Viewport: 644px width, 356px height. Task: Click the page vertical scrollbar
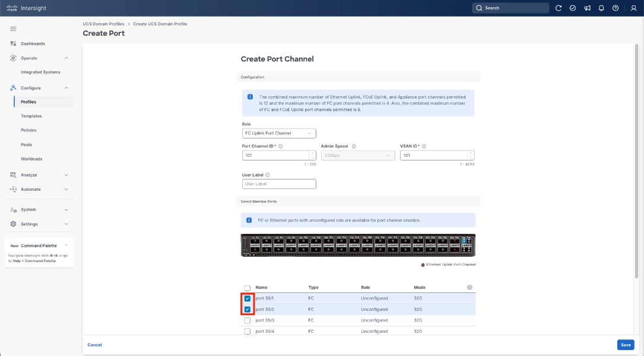[x=637, y=160]
